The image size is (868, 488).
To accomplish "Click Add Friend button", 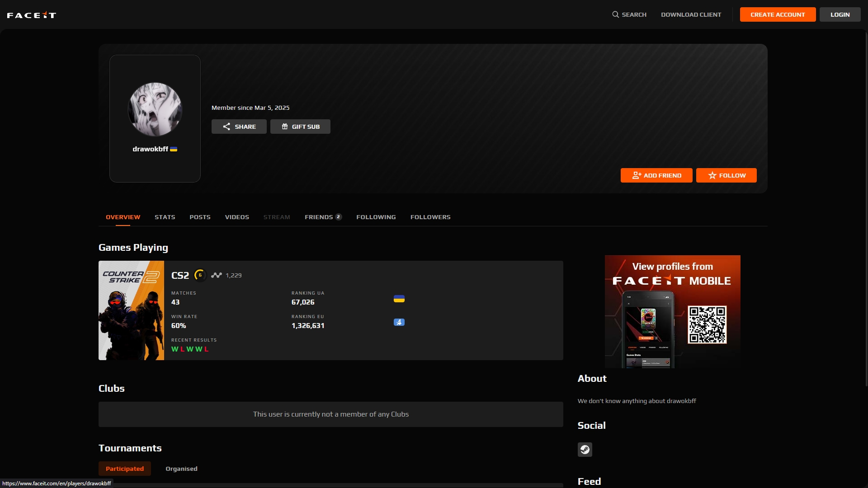I will coord(656,175).
